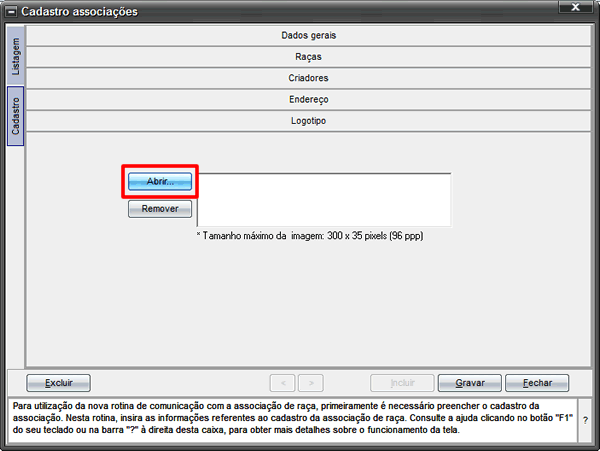Save with the Gravar button
The image size is (600, 451).
(470, 383)
